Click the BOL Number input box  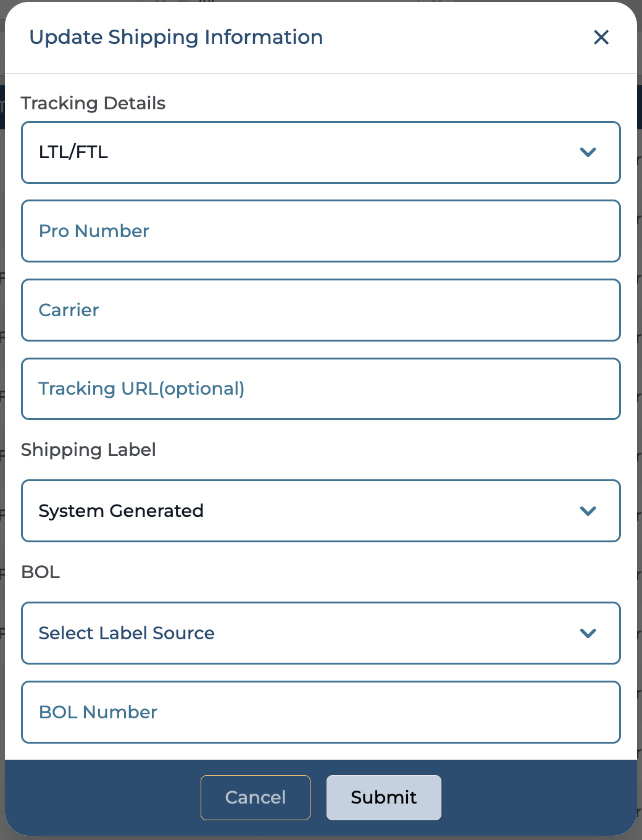coord(320,712)
